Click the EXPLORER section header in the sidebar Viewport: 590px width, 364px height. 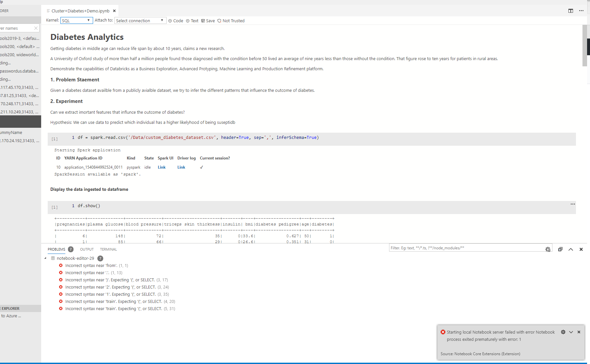point(20,308)
